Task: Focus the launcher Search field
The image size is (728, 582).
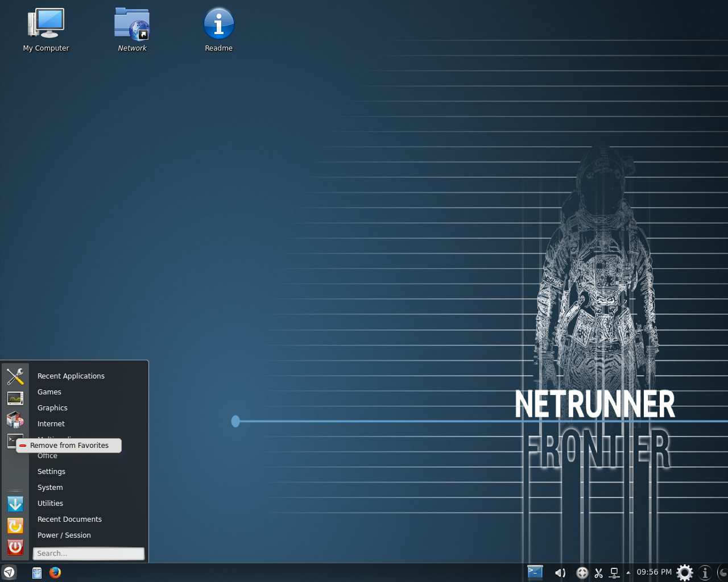Action: [x=89, y=554]
